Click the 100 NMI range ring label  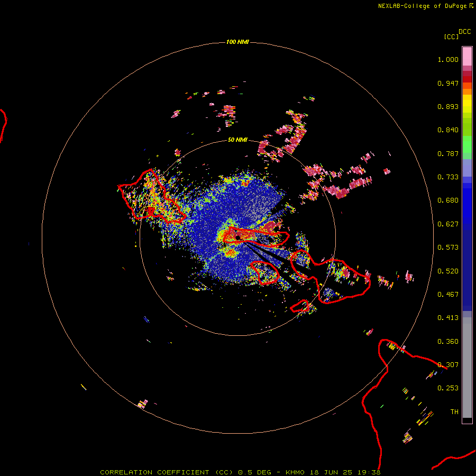(237, 42)
